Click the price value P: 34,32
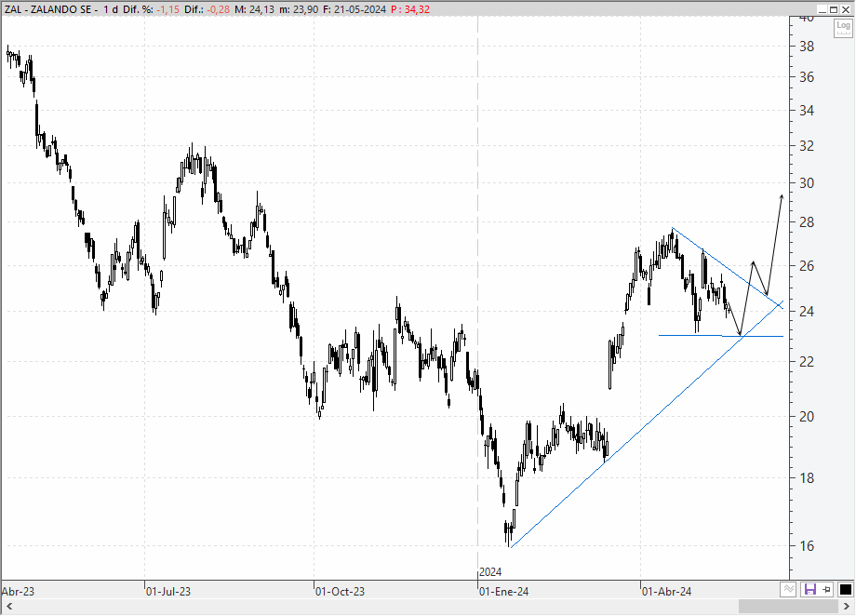 410,10
